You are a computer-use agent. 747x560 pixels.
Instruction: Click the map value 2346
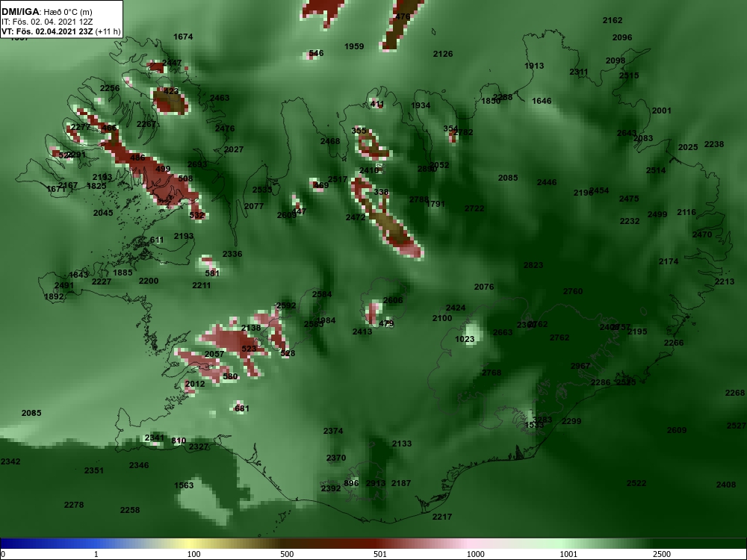[139, 465]
